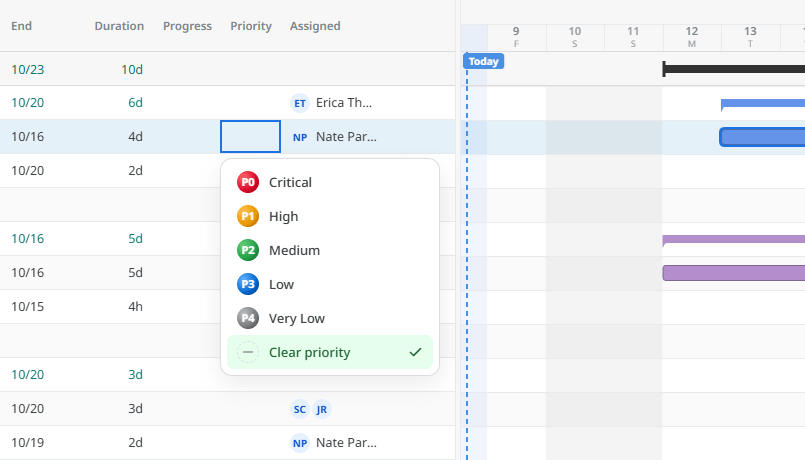Select the black summary bar in top row
The height and width of the screenshot is (460, 805).
[734, 69]
